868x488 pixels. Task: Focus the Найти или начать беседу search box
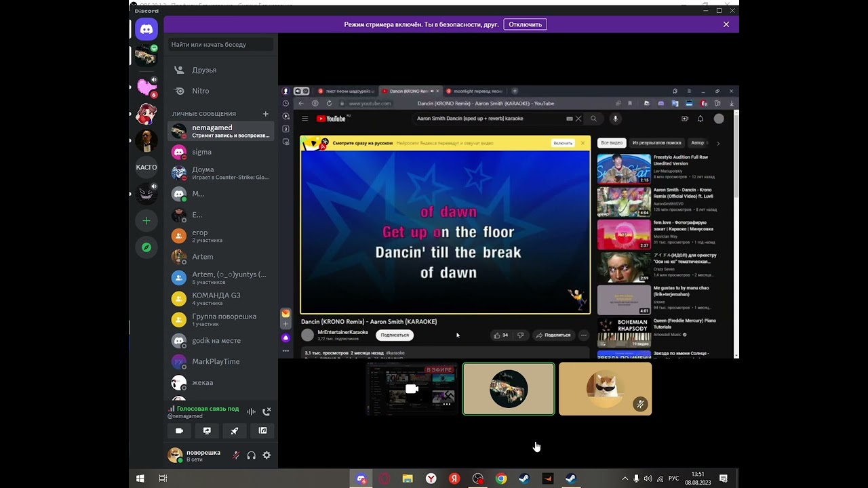221,45
